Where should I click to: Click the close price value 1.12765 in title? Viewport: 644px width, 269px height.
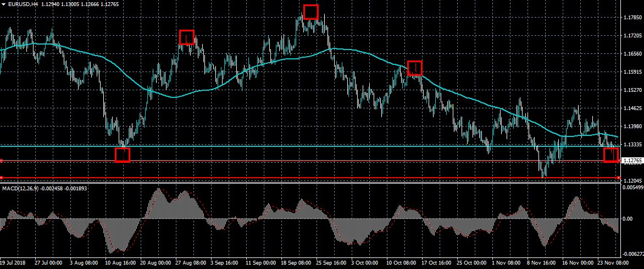[110, 4]
